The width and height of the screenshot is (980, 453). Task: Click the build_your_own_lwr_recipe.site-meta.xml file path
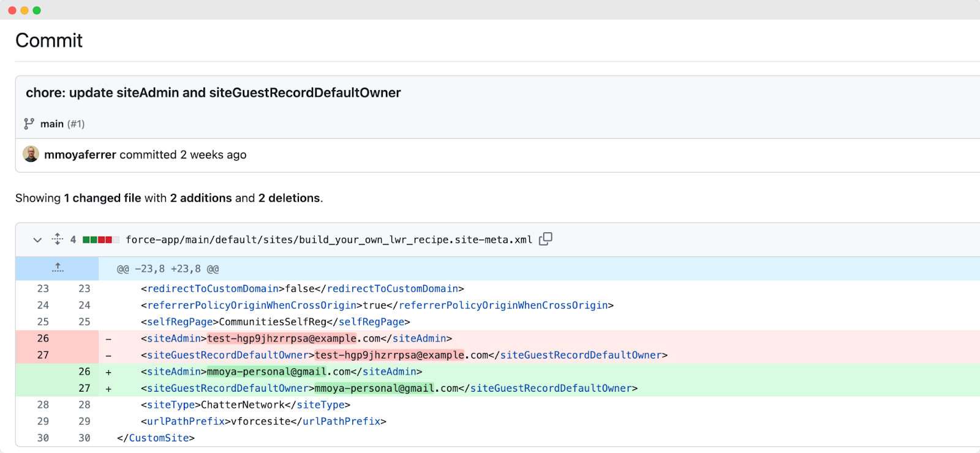pyautogui.click(x=329, y=240)
